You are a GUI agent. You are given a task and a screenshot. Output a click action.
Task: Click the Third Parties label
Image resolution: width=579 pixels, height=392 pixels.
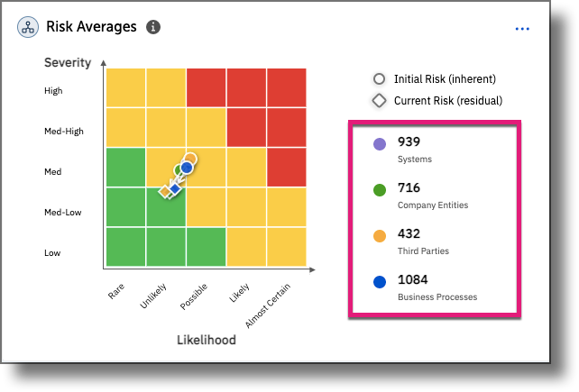[423, 251]
